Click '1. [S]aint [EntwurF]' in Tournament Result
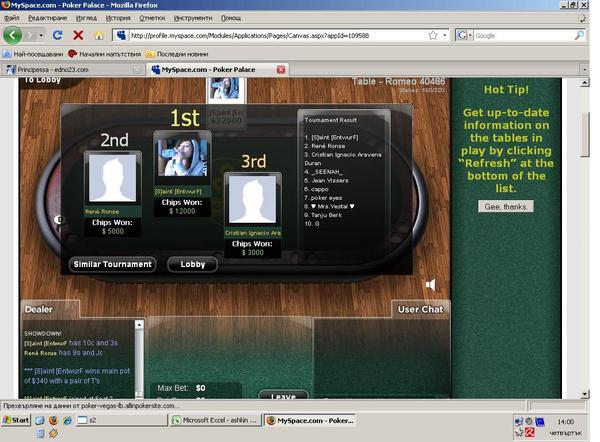Screen dimensions: 600x442 click(331, 137)
